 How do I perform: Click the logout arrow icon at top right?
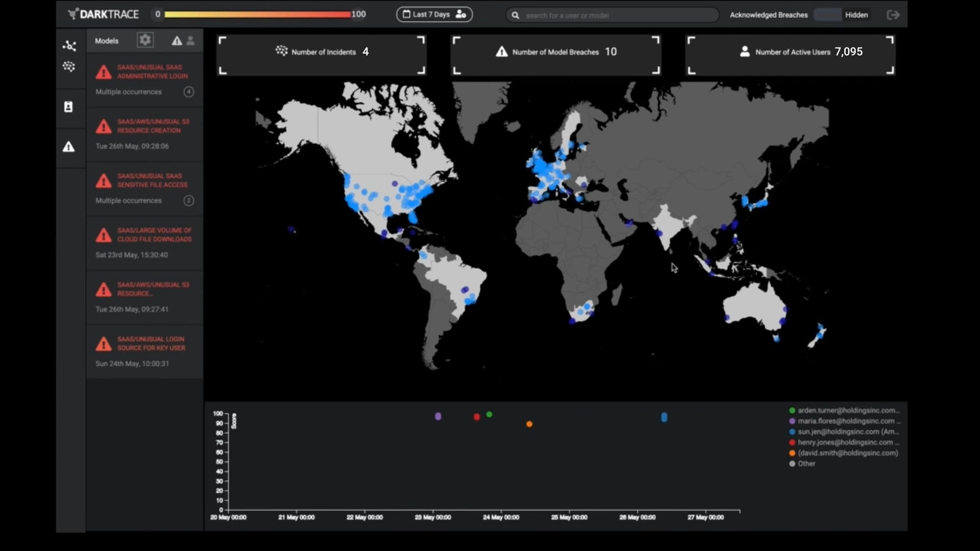coord(893,15)
